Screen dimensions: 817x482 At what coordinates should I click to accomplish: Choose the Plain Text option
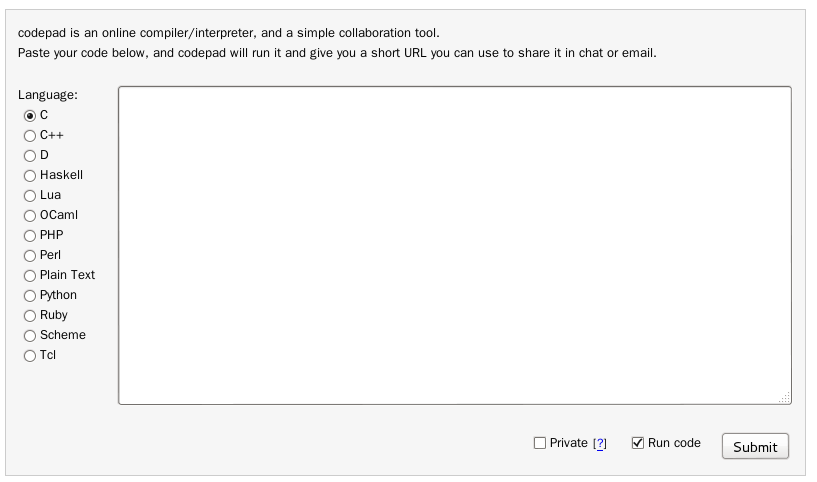30,275
